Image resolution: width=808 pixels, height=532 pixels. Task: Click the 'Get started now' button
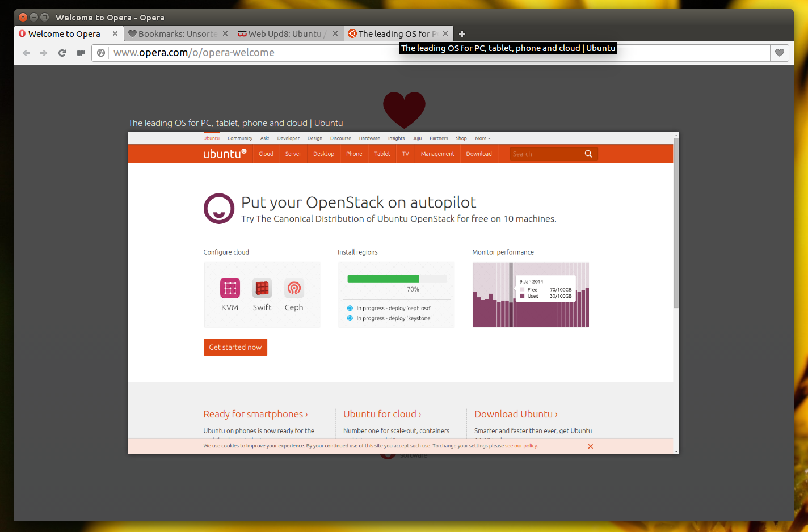click(235, 347)
